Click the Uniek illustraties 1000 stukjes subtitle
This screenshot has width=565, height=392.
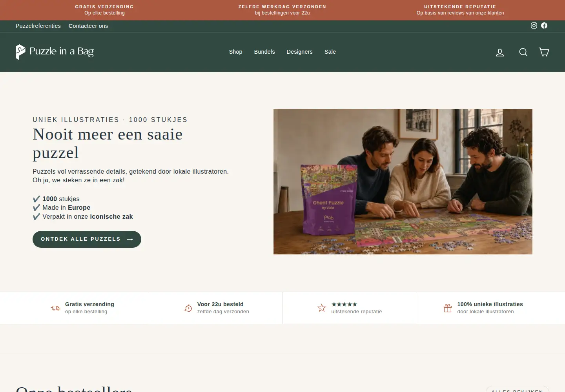pos(110,120)
